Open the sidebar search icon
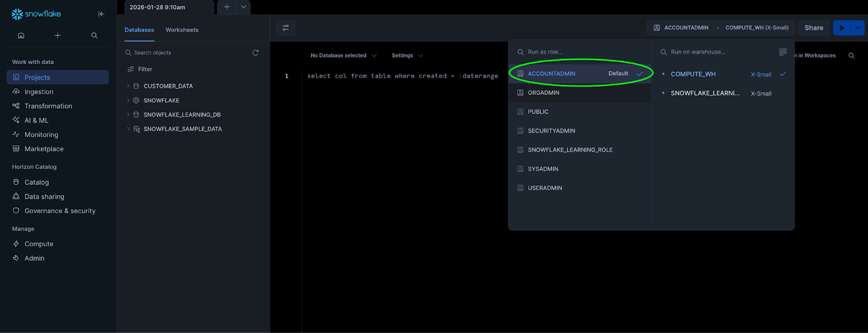This screenshot has height=333, width=868. (94, 35)
